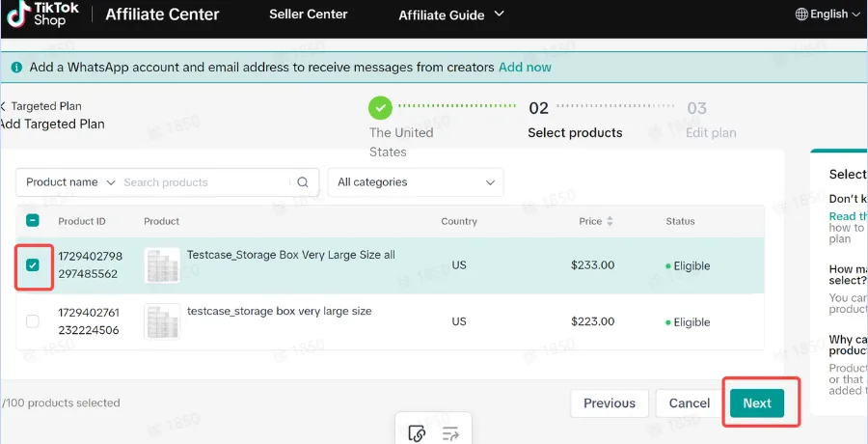Click the link document icon at bottom
Image resolution: width=868 pixels, height=444 pixels.
point(417,433)
